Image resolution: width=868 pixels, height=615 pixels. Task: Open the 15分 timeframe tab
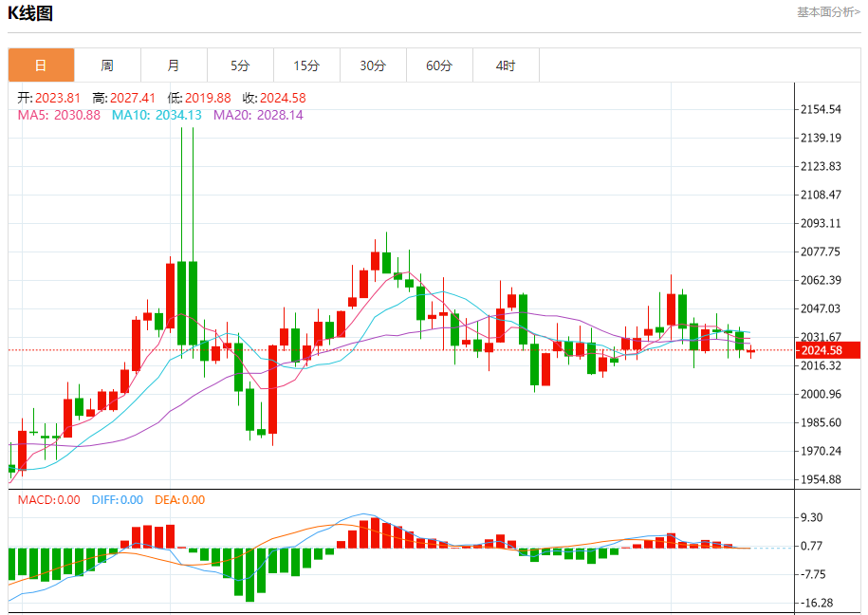pos(306,65)
